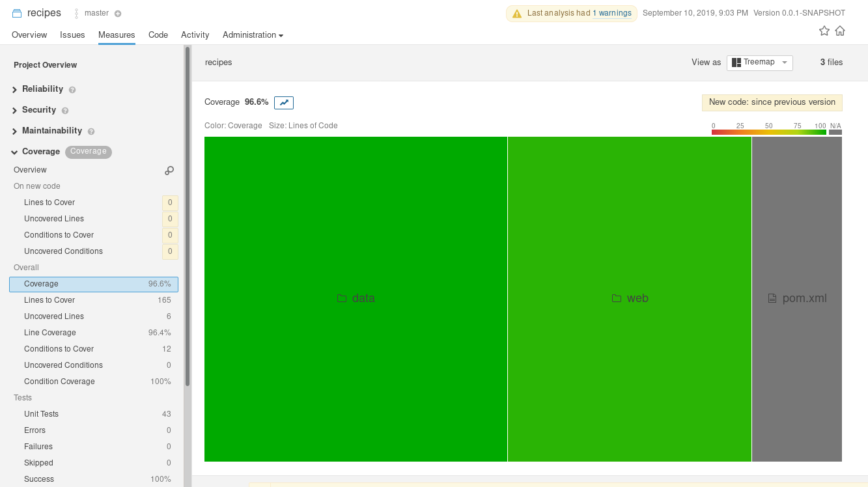The height and width of the screenshot is (487, 868).
Task: Select the Errors measure
Action: (94, 430)
